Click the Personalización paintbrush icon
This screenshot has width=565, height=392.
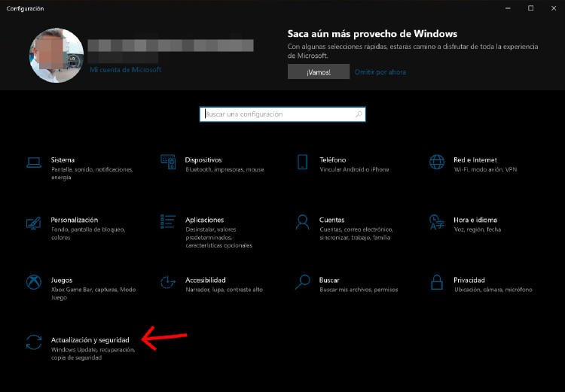[x=34, y=223]
